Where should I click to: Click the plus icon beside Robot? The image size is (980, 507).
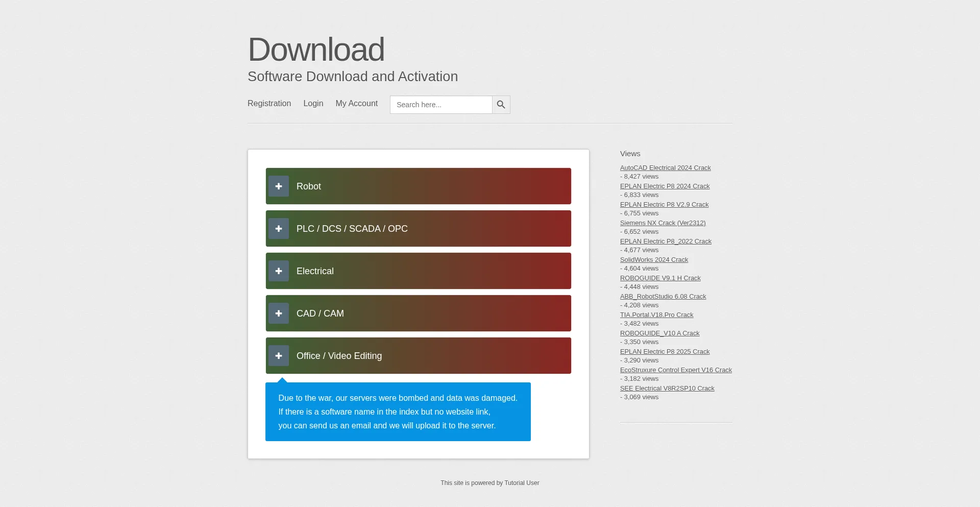click(279, 186)
